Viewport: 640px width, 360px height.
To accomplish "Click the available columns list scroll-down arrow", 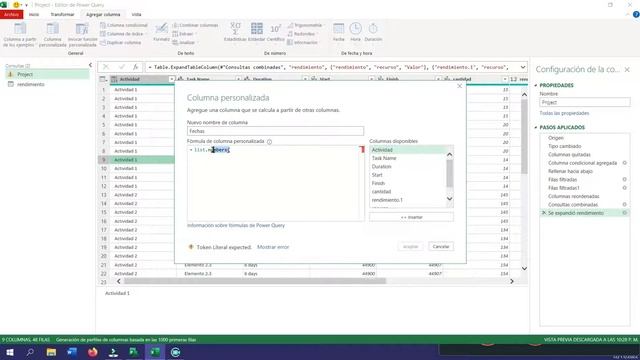I will pos(449,199).
